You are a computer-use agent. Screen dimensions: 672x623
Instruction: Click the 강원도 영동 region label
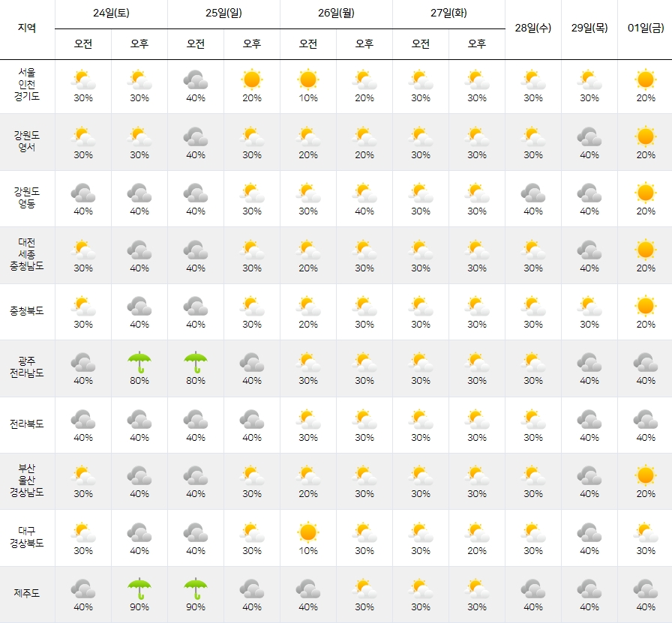(x=27, y=197)
